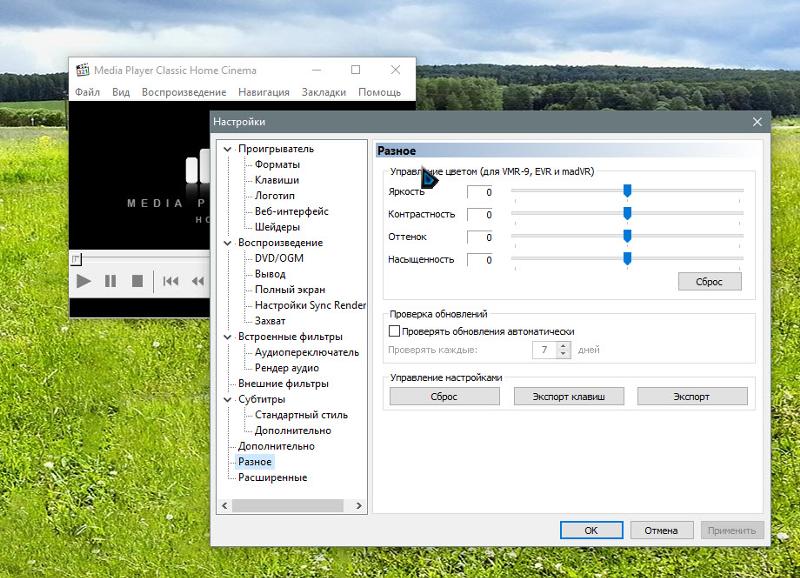The height and width of the screenshot is (578, 800).
Task: Click the Оттенок value field
Action: (x=480, y=237)
